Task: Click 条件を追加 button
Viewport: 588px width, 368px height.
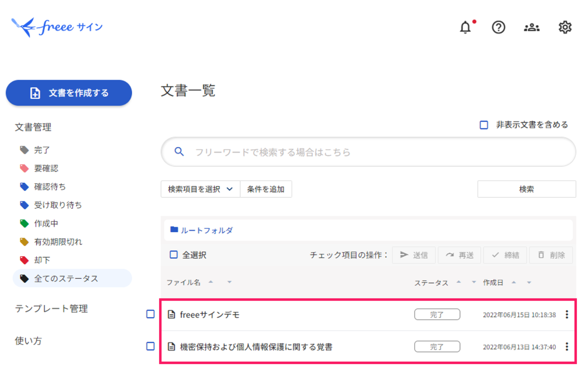Action: click(x=266, y=189)
